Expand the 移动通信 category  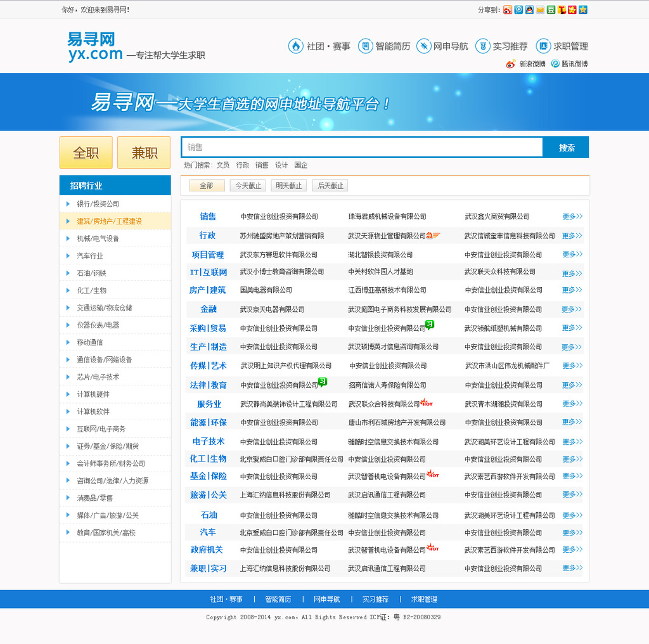[92, 342]
